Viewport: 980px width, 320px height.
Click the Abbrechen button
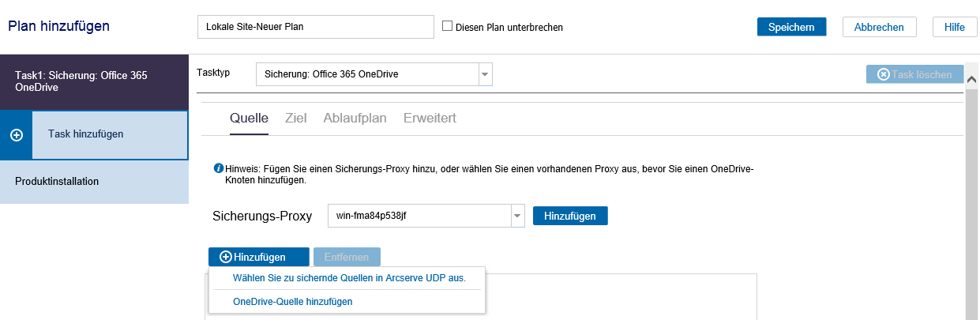[879, 26]
